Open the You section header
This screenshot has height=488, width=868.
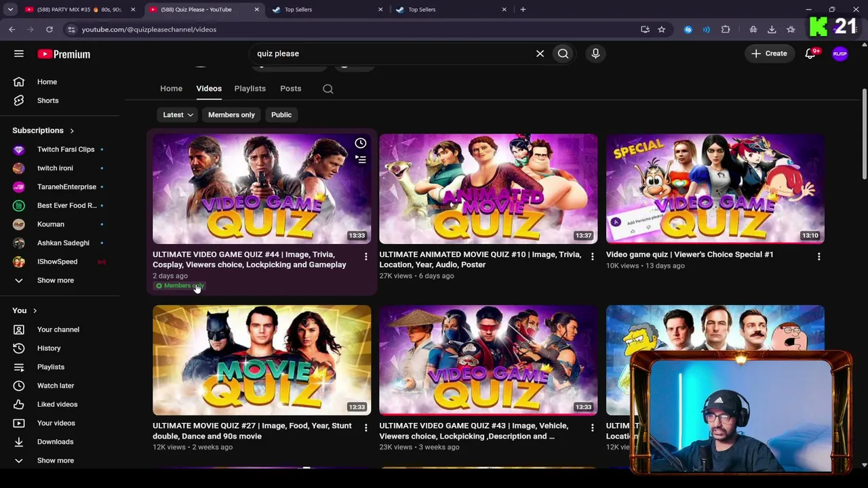(x=24, y=310)
